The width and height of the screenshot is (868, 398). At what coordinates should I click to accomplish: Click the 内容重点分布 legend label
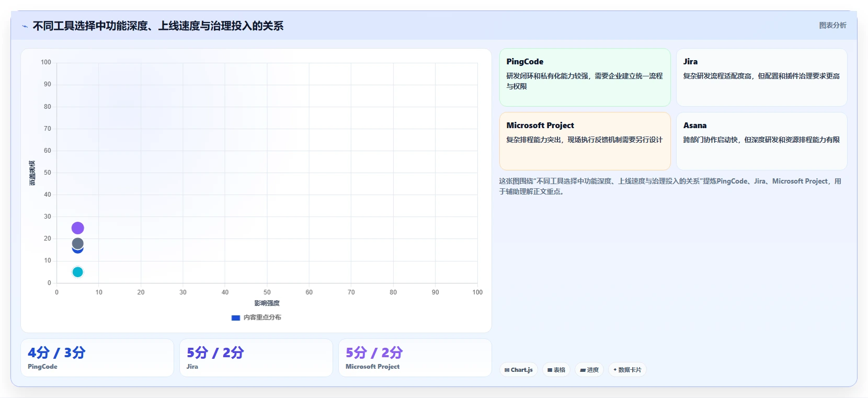pyautogui.click(x=262, y=317)
